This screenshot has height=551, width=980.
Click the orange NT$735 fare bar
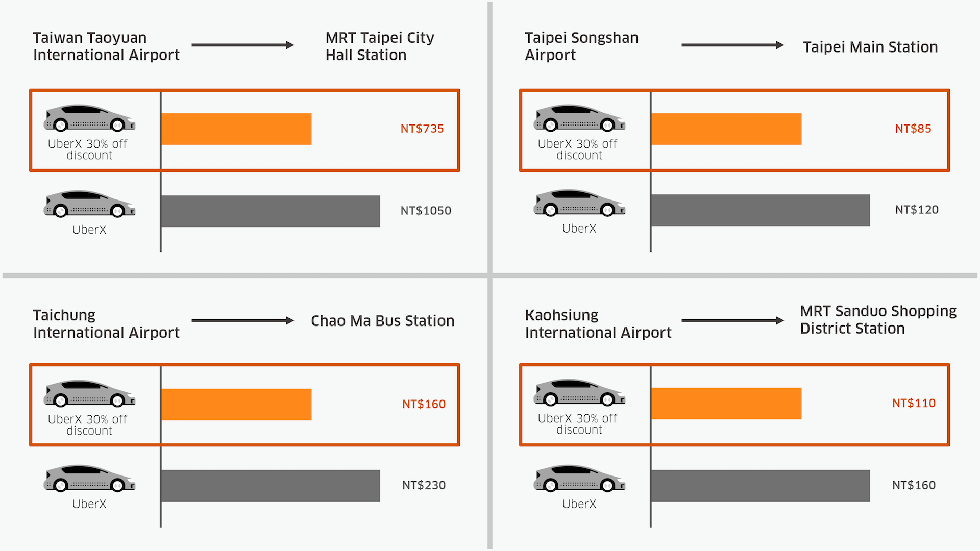[236, 129]
